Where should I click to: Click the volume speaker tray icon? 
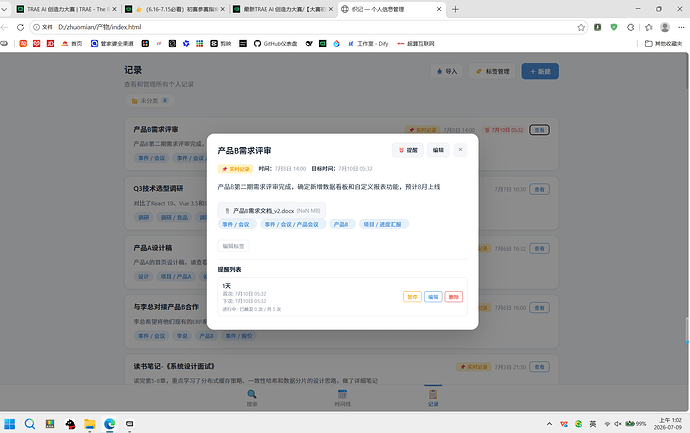tap(618, 424)
